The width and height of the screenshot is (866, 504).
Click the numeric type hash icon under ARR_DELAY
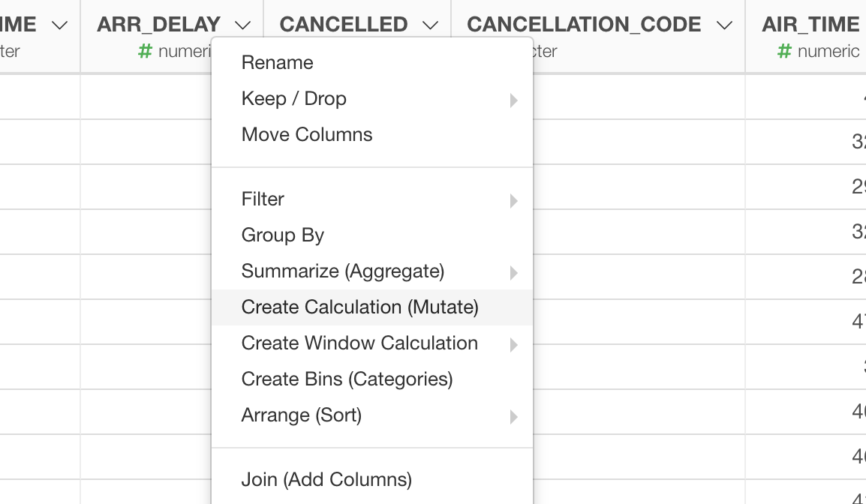click(145, 51)
